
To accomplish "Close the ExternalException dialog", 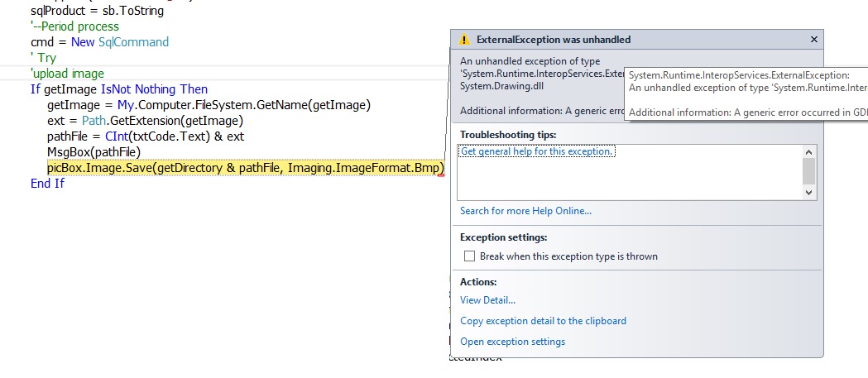I will coord(813,40).
